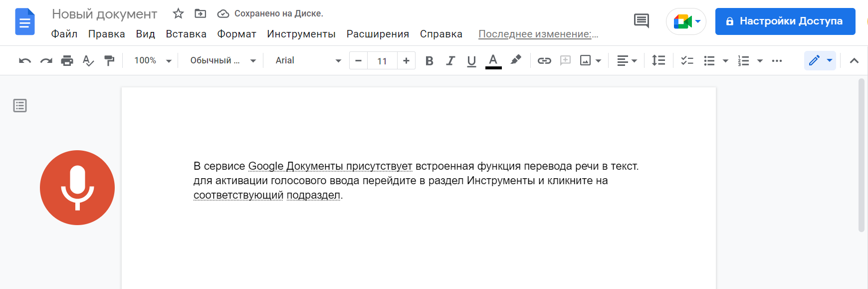This screenshot has height=289, width=868.
Task: Move document to folder icon
Action: coord(200,13)
